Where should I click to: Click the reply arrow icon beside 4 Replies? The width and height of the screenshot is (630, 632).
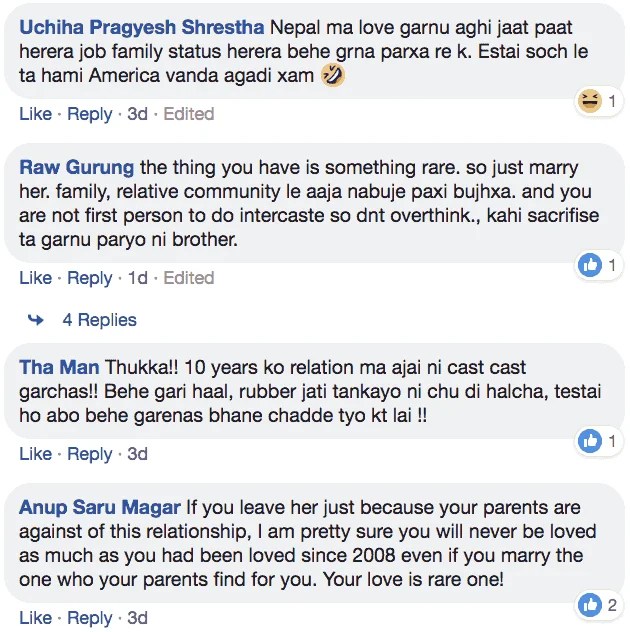tap(36, 320)
